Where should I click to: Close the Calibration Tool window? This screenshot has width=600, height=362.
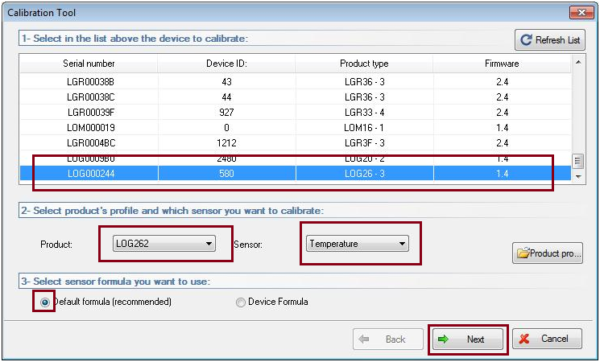click(582, 12)
